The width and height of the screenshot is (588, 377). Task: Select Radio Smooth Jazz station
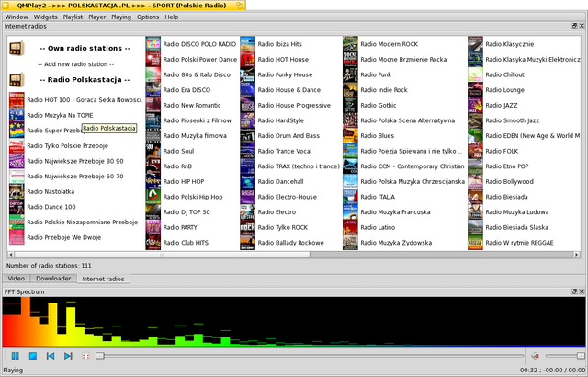513,120
